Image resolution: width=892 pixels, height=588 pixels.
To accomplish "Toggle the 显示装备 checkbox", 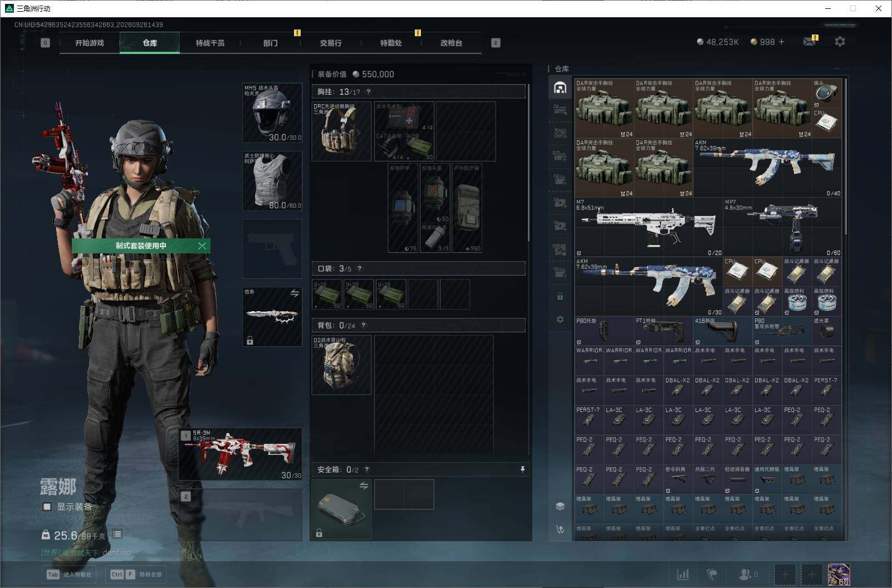I will 47,507.
